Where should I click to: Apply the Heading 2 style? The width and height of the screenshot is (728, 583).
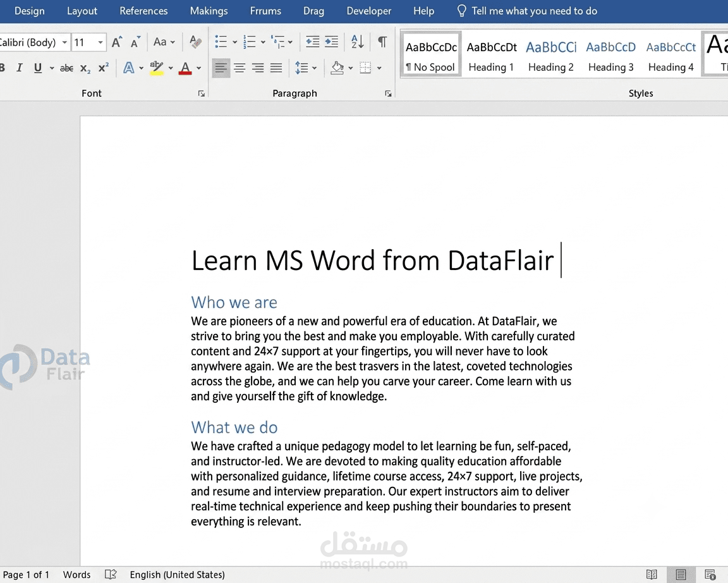click(551, 57)
